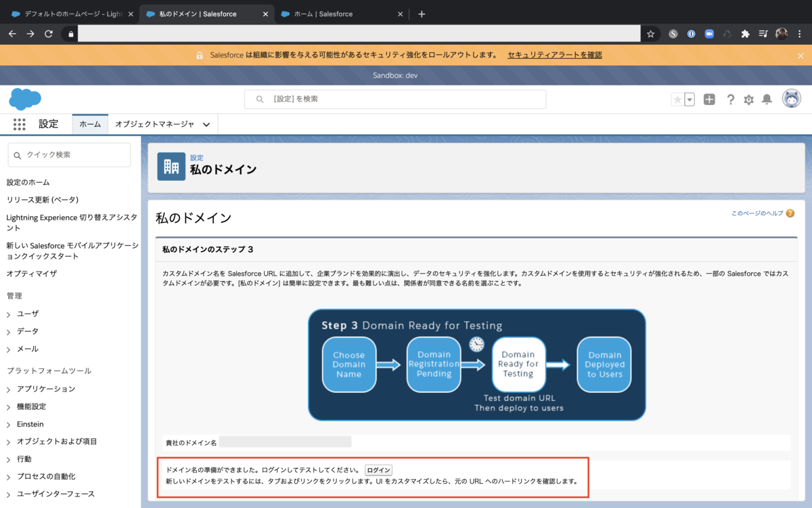
Task: Click the Salesforce cloud logo
Action: [x=25, y=99]
